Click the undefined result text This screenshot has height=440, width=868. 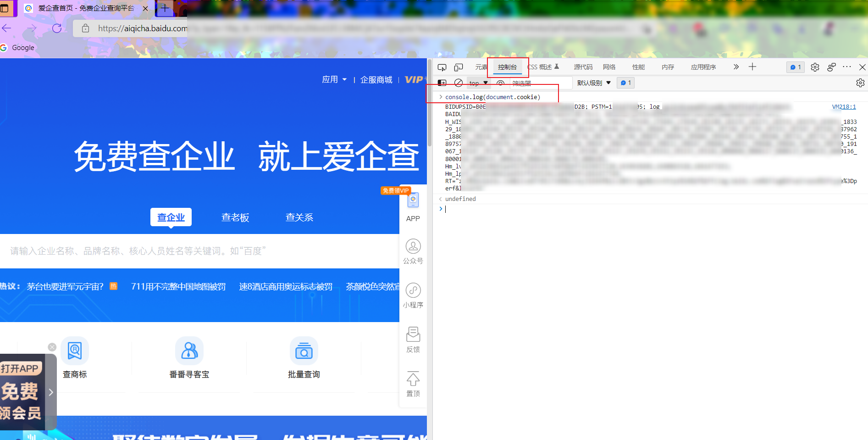460,199
